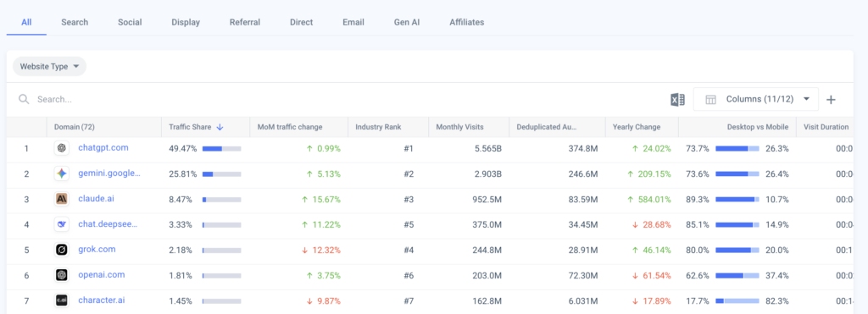Image resolution: width=868 pixels, height=314 pixels.
Task: Click the Excel export icon
Action: point(677,100)
